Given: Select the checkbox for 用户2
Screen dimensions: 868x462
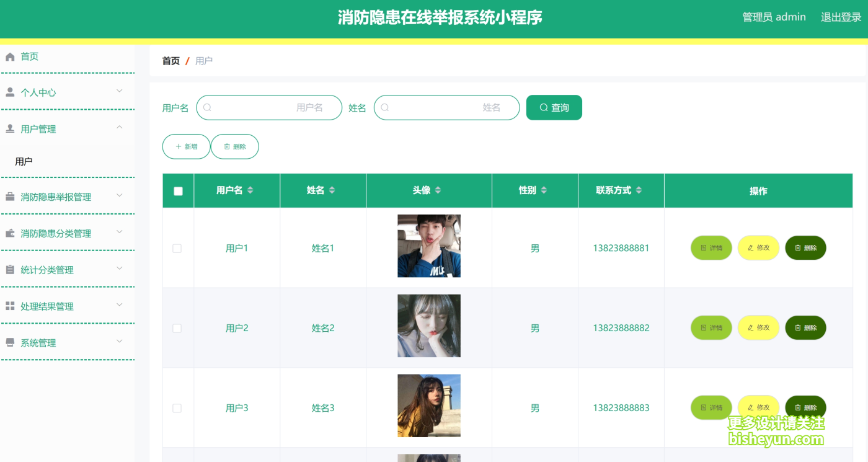Looking at the screenshot, I should tap(177, 327).
